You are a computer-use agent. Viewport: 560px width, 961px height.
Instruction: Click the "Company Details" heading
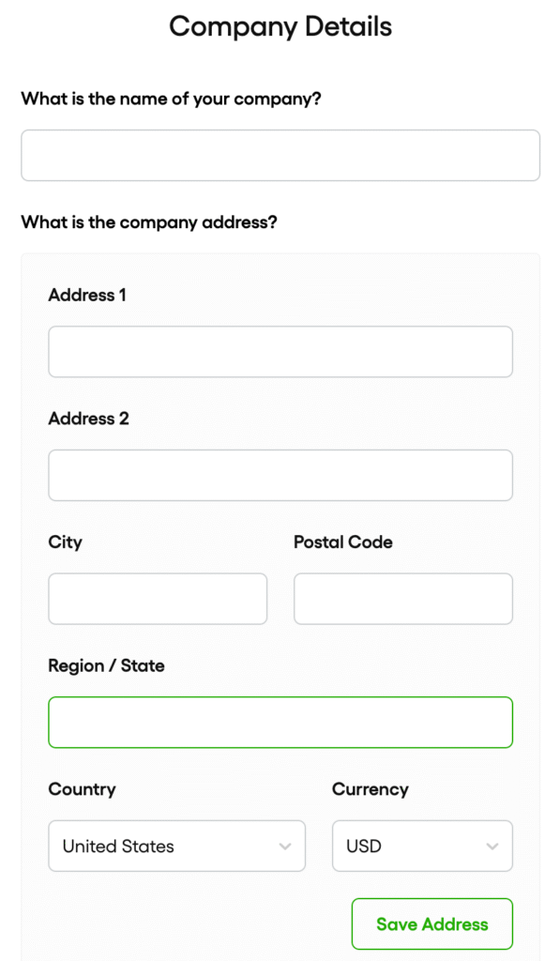click(280, 26)
